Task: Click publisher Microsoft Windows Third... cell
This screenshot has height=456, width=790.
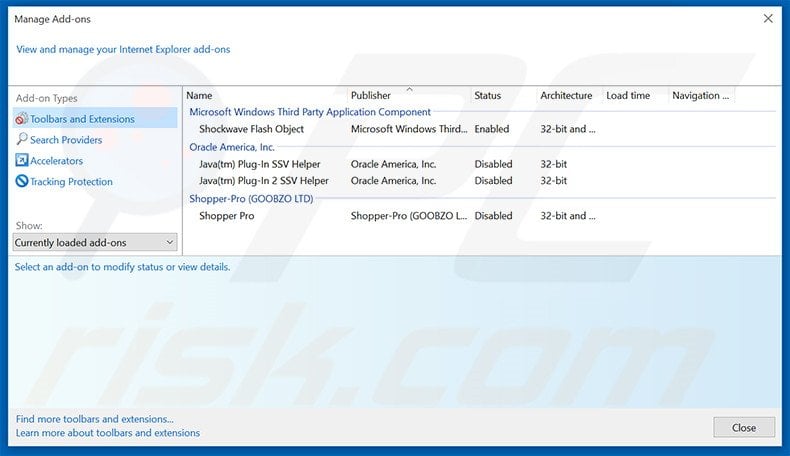Action: [409, 129]
